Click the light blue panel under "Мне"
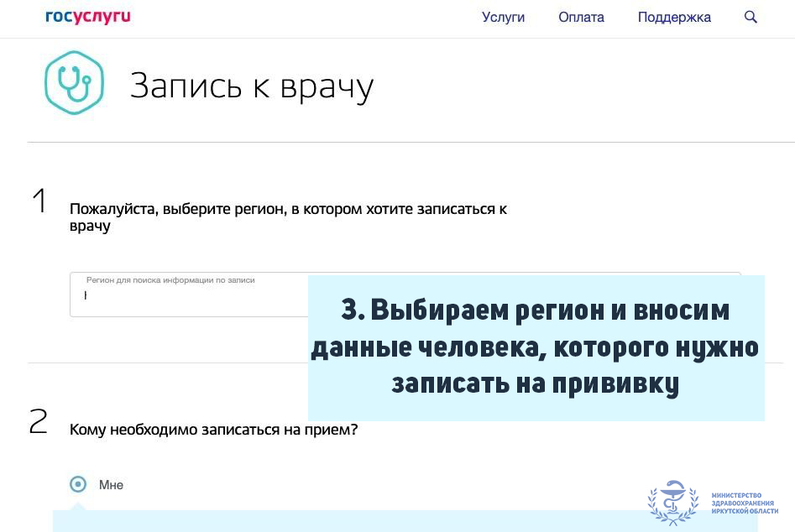 point(336,521)
